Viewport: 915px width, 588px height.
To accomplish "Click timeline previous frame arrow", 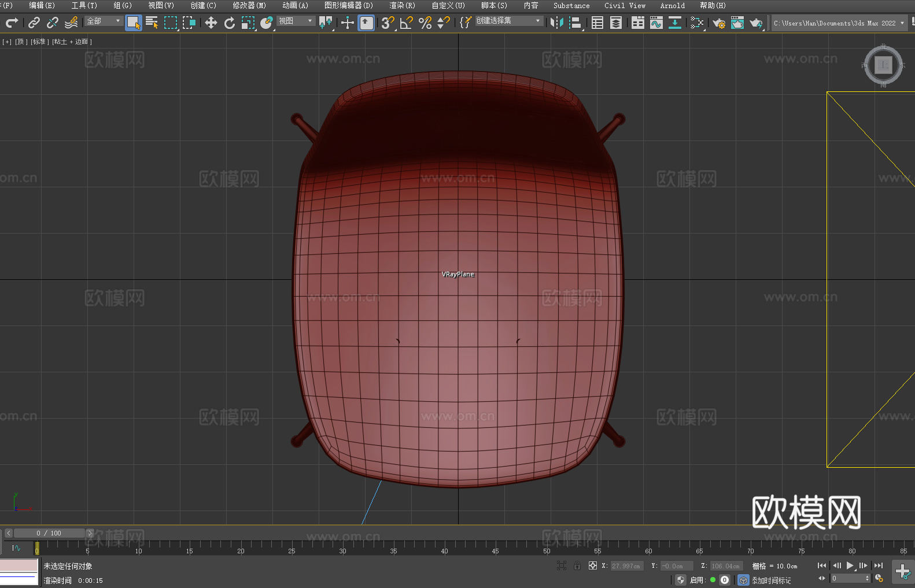I will [9, 533].
